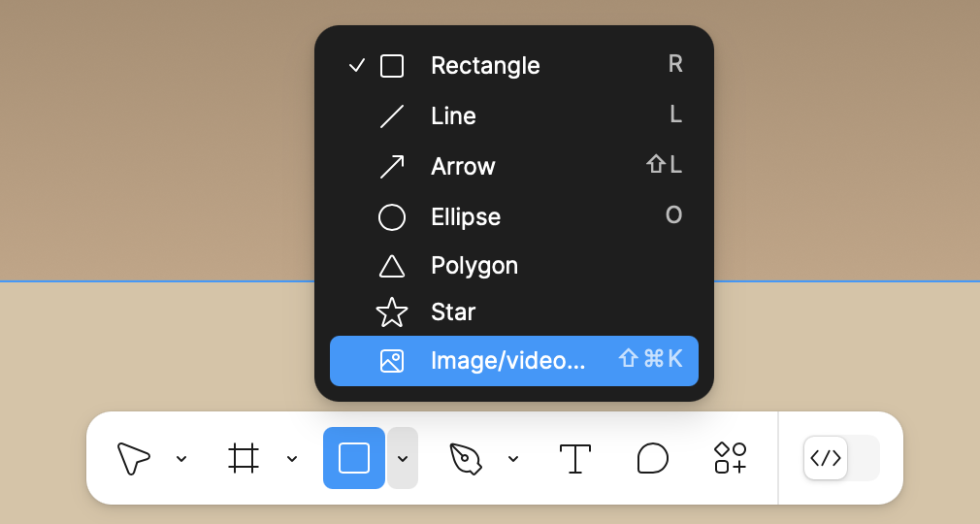
Task: Select the Pen tool icon
Action: coord(466,458)
